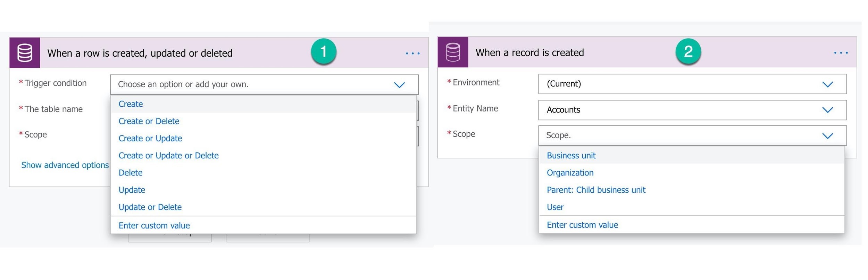
Task: Select Update trigger condition option
Action: pos(263,190)
